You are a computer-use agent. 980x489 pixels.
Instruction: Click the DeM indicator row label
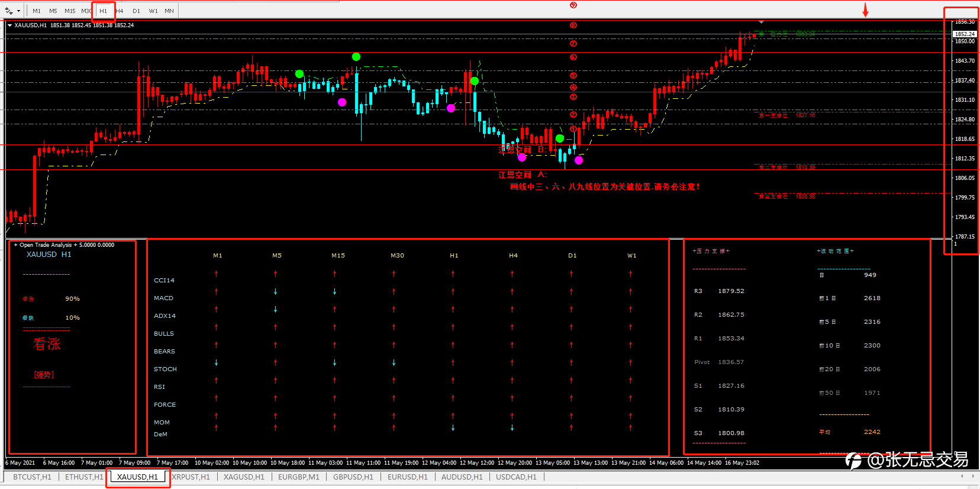tap(160, 434)
